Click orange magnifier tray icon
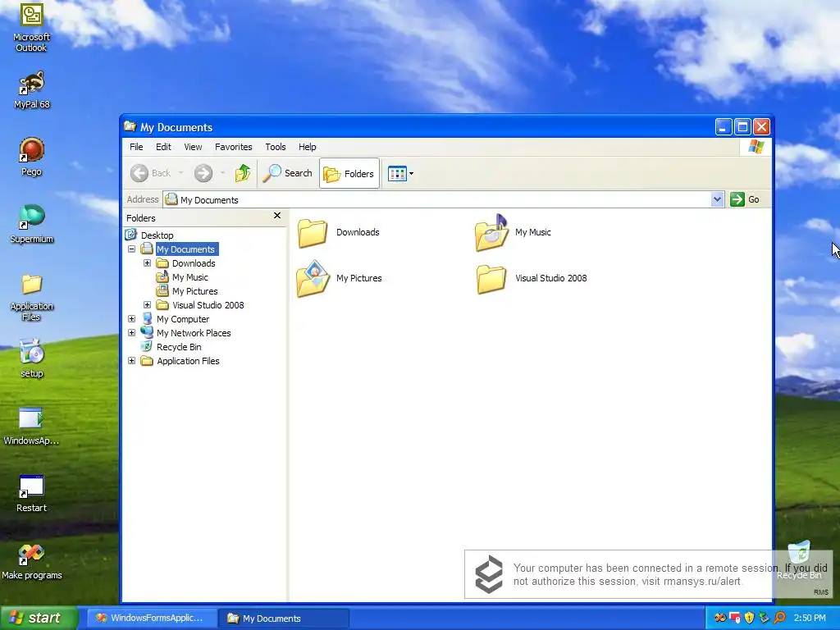Viewport: 840px width, 630px height. pyautogui.click(x=779, y=618)
